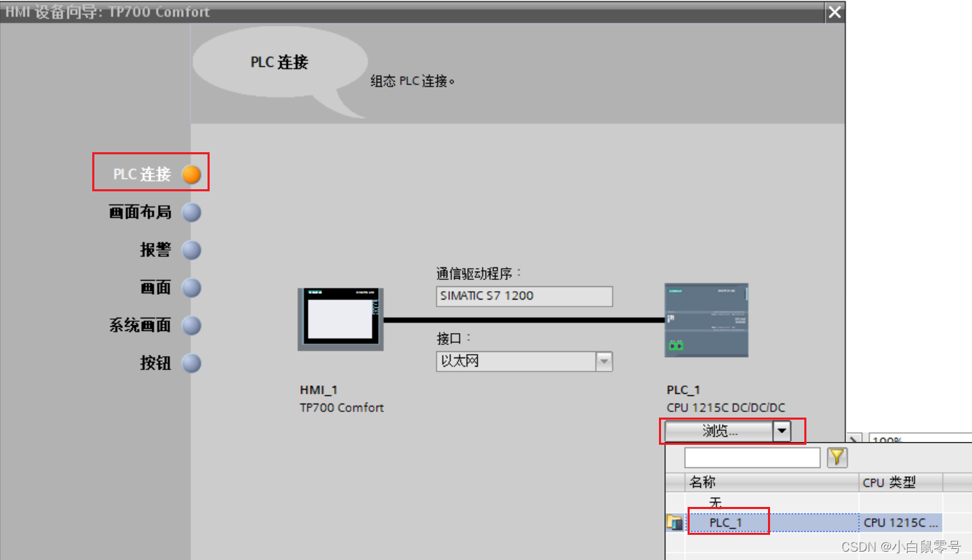The height and width of the screenshot is (560, 972).
Task: Expand the arrow beside the 浏览 button
Action: click(782, 431)
